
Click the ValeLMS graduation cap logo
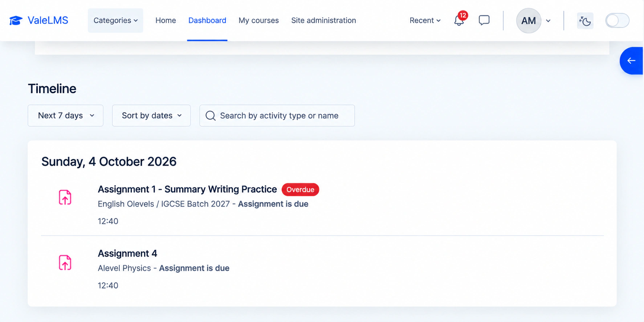[16, 20]
